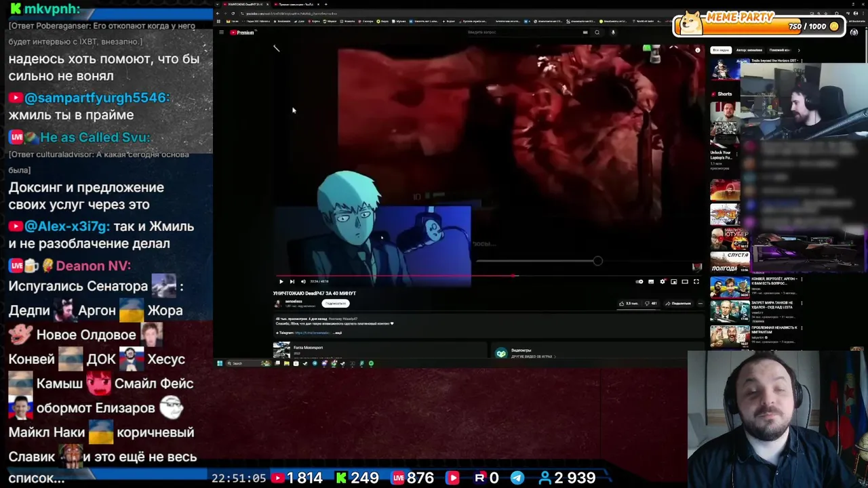Toggle the autoplay switch in the player

click(639, 281)
